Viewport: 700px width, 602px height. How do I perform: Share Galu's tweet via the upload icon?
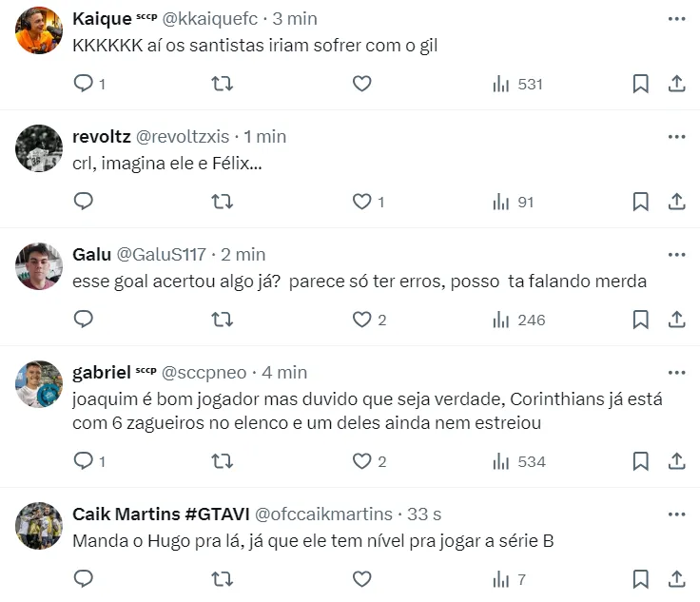click(x=676, y=320)
